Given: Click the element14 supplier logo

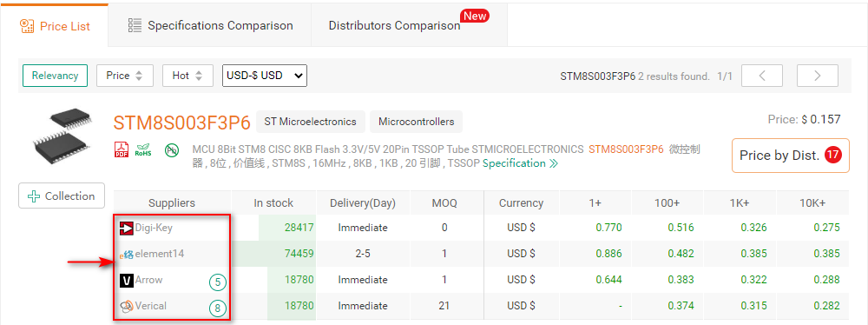Looking at the screenshot, I should tap(126, 254).
